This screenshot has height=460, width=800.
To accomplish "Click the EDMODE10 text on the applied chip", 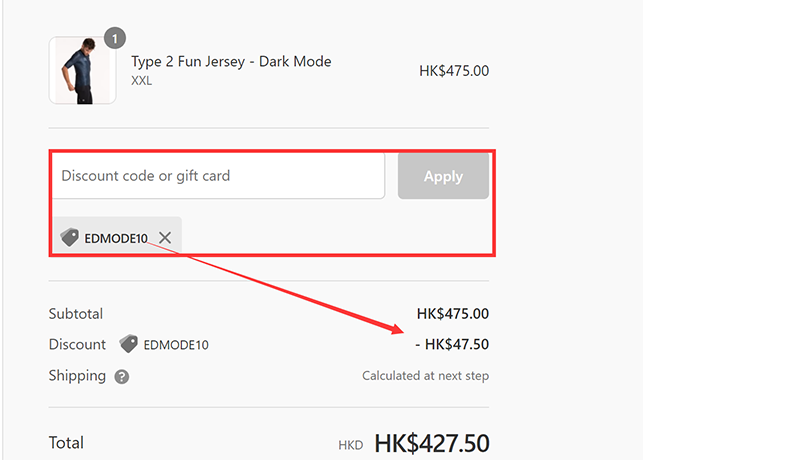I will point(116,238).
